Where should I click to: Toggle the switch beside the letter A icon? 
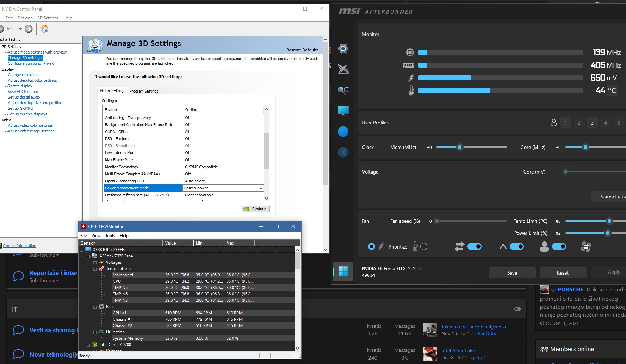(x=516, y=247)
